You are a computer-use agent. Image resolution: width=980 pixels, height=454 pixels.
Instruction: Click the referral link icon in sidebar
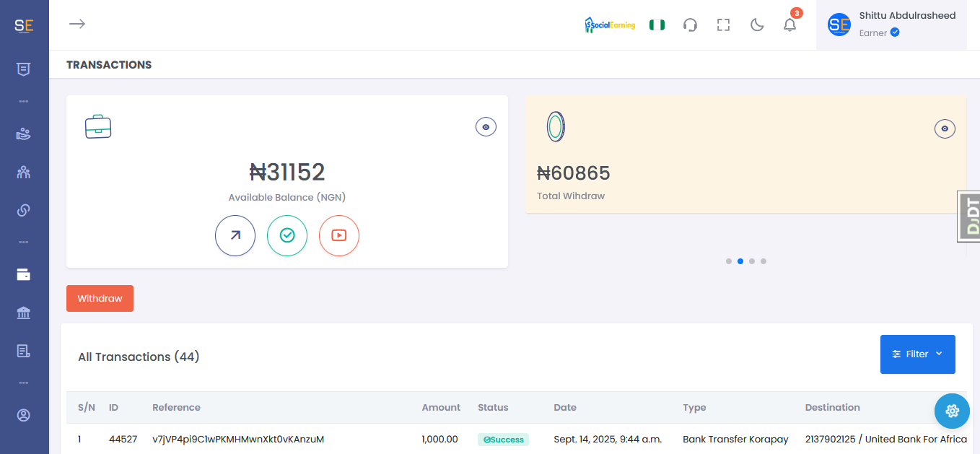pos(23,210)
